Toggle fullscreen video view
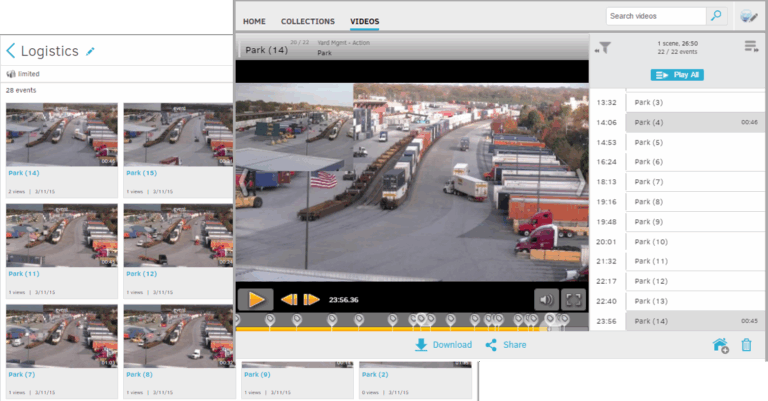Viewport: 768px width, 401px height. (x=573, y=299)
